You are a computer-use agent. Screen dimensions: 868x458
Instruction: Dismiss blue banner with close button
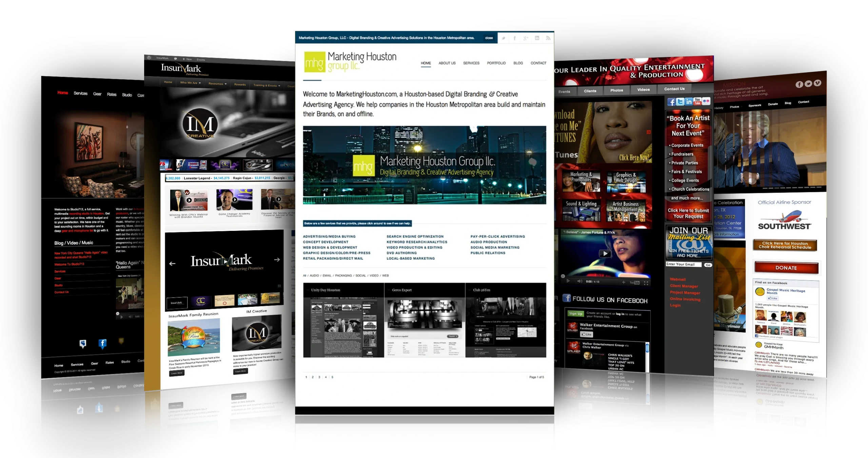pos(489,38)
